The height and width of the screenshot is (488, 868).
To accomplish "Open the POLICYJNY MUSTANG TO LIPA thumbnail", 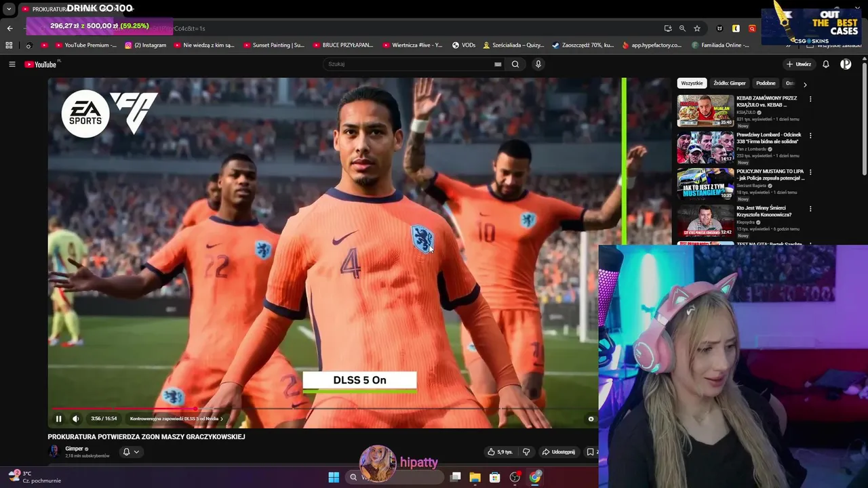I will pyautogui.click(x=705, y=184).
